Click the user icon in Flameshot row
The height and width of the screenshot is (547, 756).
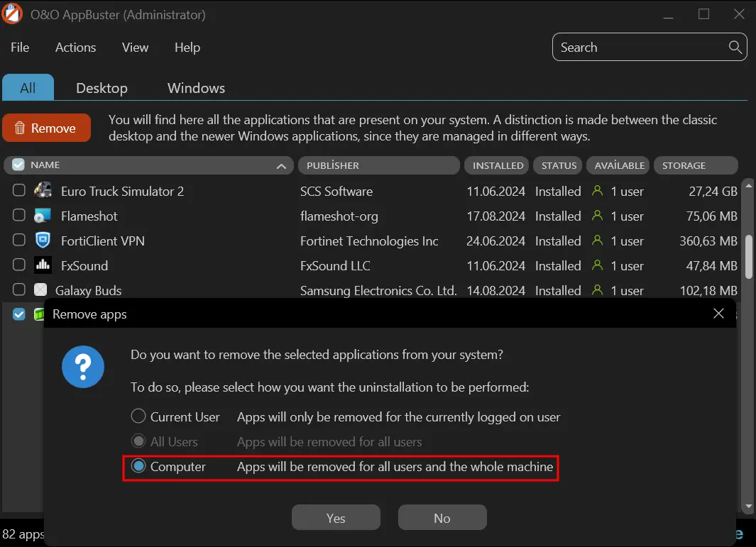(x=597, y=216)
